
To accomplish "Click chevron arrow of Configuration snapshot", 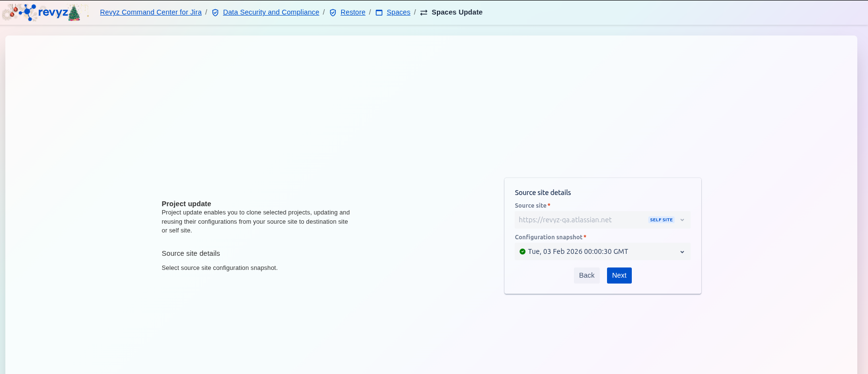I will [x=682, y=252].
